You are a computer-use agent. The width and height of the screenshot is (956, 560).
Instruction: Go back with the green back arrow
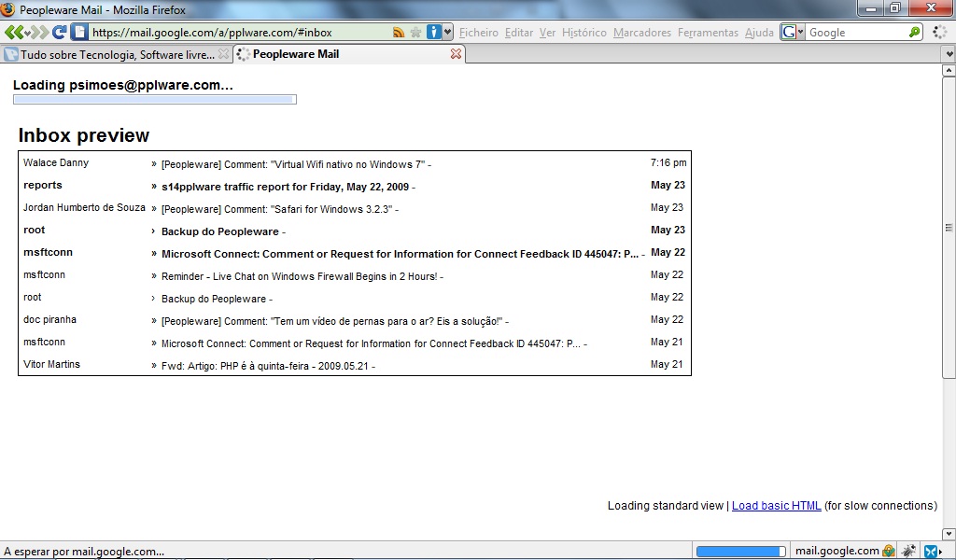[13, 33]
